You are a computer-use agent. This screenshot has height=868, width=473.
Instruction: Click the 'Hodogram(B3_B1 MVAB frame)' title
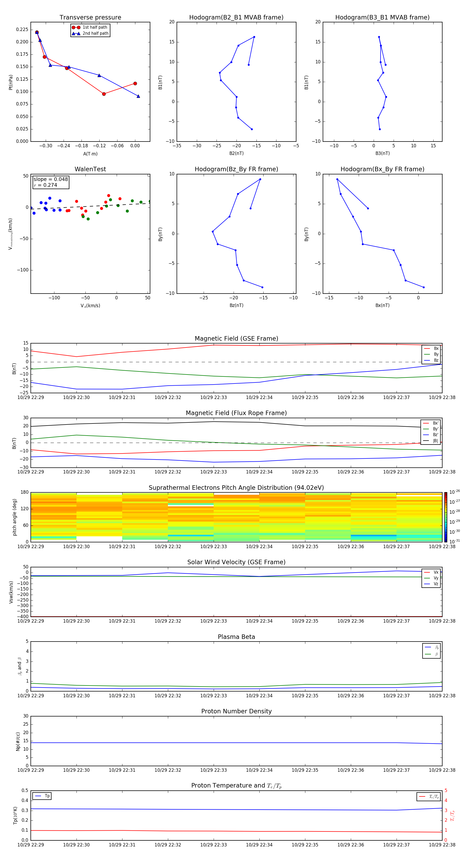coord(382,18)
